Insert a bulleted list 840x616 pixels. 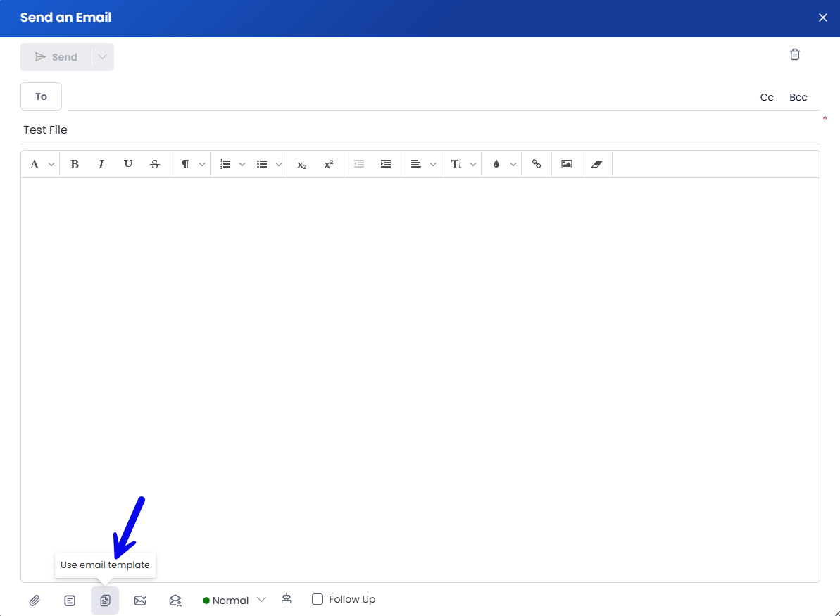262,165
